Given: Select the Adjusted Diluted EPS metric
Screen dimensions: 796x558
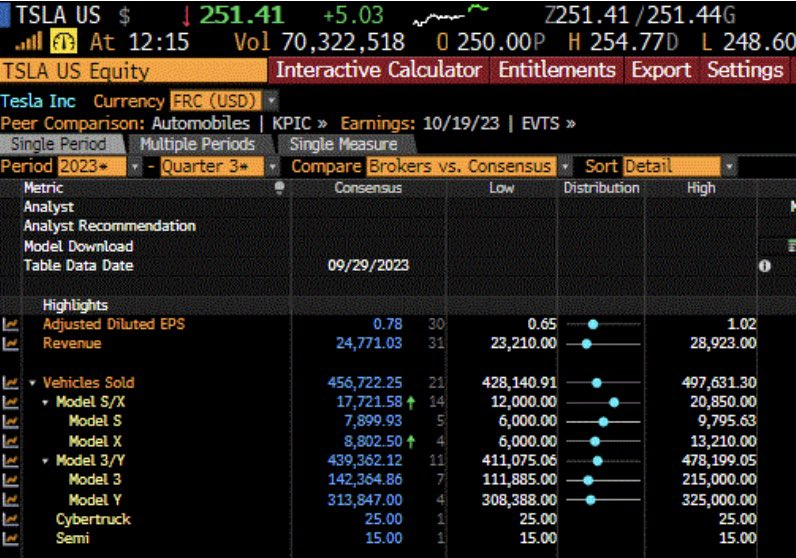Looking at the screenshot, I should (x=114, y=324).
